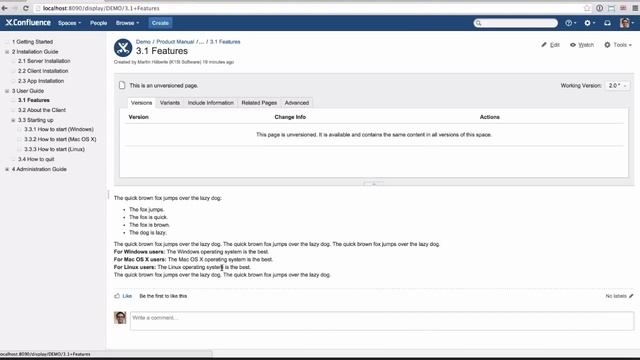Reload the page with browser refresh icon
Screen dimensions: 640x360
26,8
